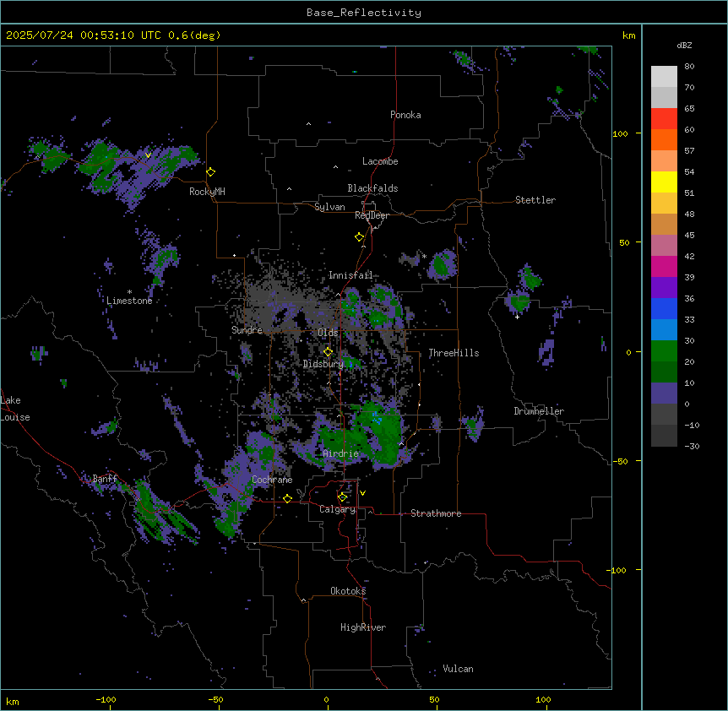The image size is (728, 711).
Task: Select the yellow diamond marker just above the Calgary label
Action: click(x=342, y=497)
